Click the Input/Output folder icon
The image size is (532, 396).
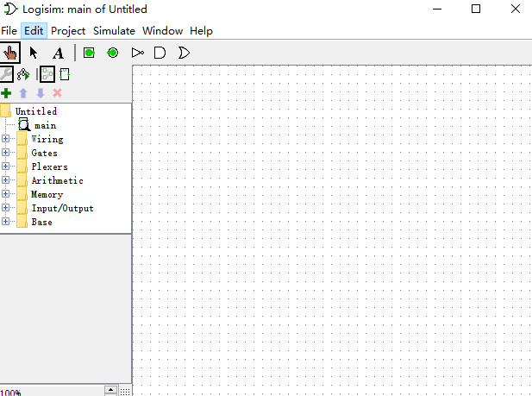pos(22,208)
